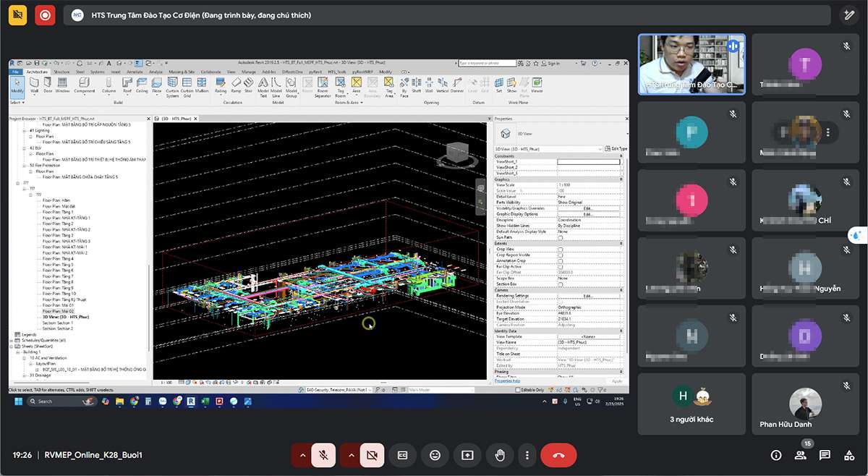Screen dimensions: 868x476
Task: Select the Railing tool
Action: point(221,86)
